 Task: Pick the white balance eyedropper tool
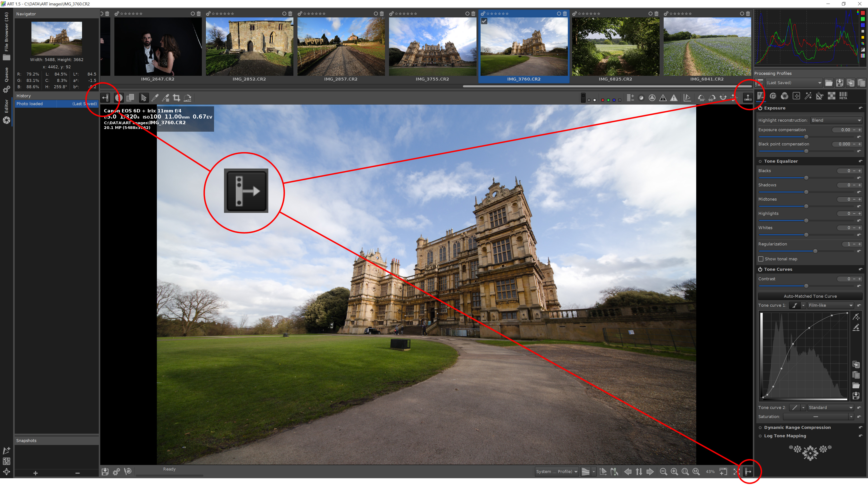(x=155, y=98)
